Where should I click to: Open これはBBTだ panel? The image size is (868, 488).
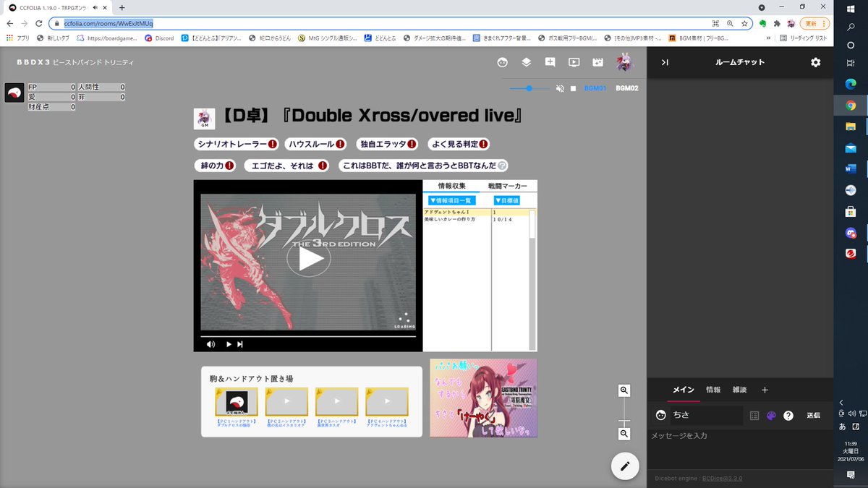click(x=424, y=166)
